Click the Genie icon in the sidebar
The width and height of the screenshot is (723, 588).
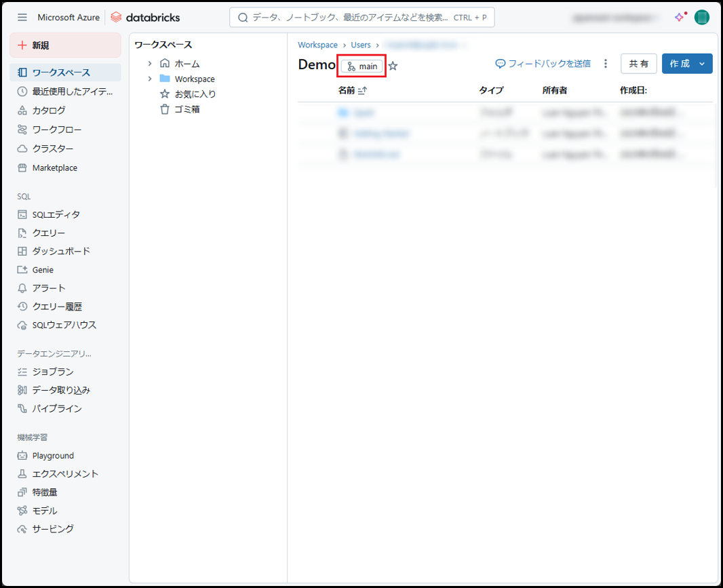22,270
